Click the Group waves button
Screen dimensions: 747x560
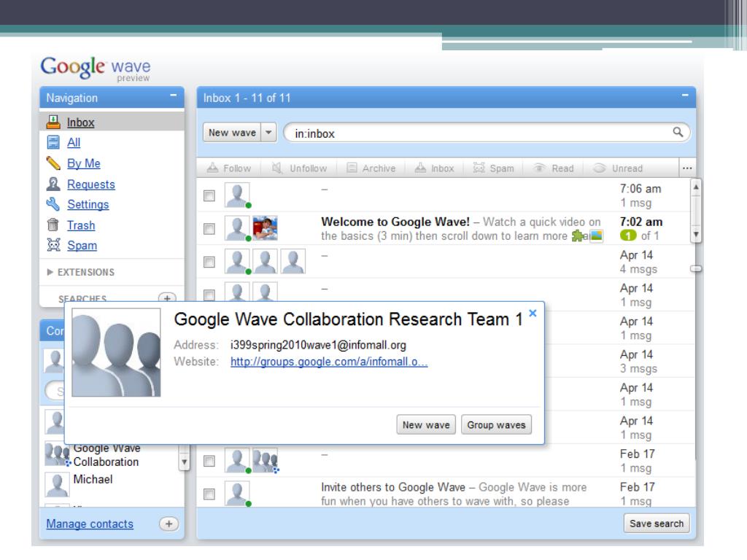coord(496,425)
